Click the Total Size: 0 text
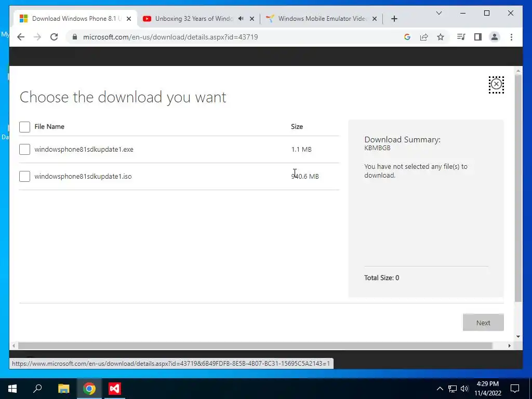The image size is (532, 399). click(382, 277)
